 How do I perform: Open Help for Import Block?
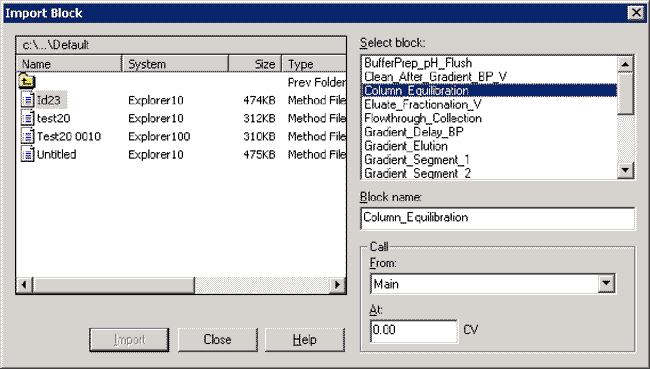(x=305, y=340)
